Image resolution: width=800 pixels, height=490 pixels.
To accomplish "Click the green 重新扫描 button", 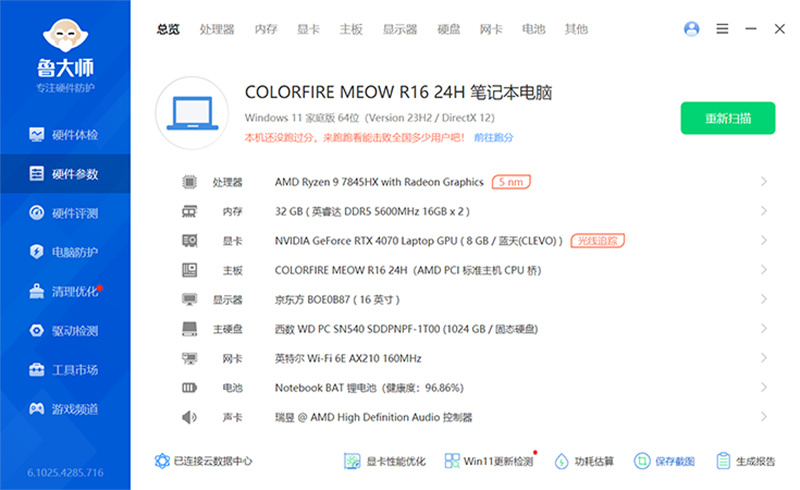I will pos(728,118).
